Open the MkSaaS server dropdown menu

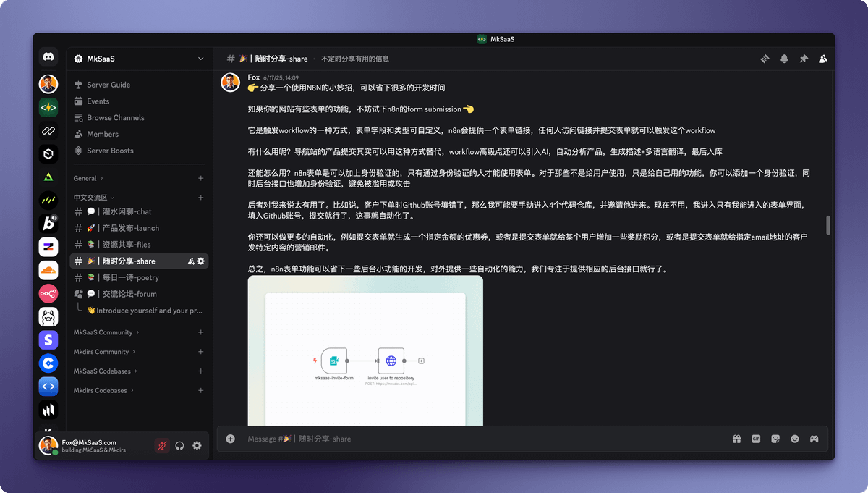click(139, 59)
